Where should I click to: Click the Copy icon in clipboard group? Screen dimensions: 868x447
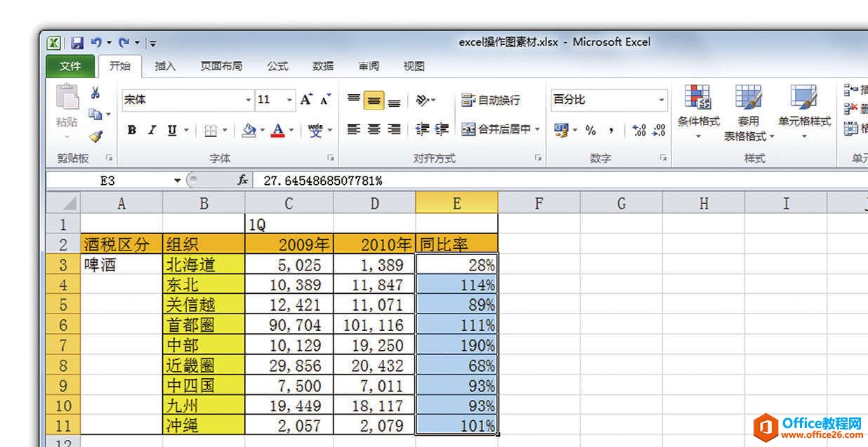click(x=96, y=114)
